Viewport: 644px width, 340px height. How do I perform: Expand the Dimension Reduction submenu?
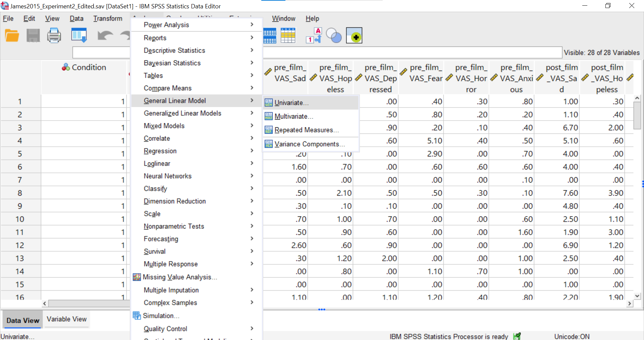click(x=197, y=201)
